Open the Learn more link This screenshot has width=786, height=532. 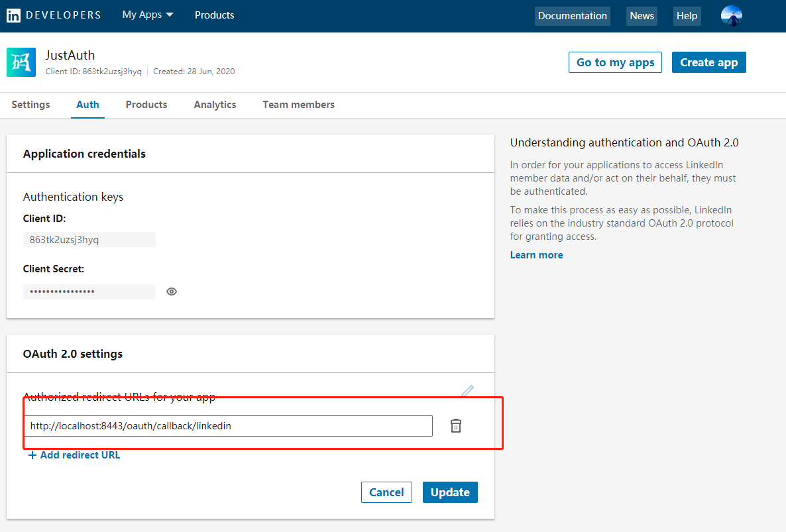point(536,255)
